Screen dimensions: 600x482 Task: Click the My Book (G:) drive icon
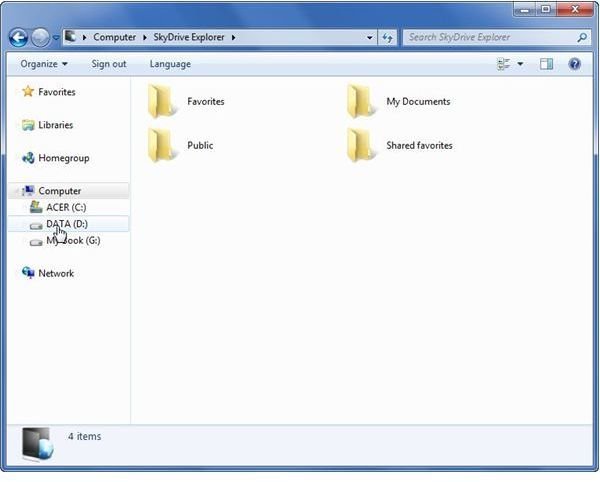coord(36,242)
